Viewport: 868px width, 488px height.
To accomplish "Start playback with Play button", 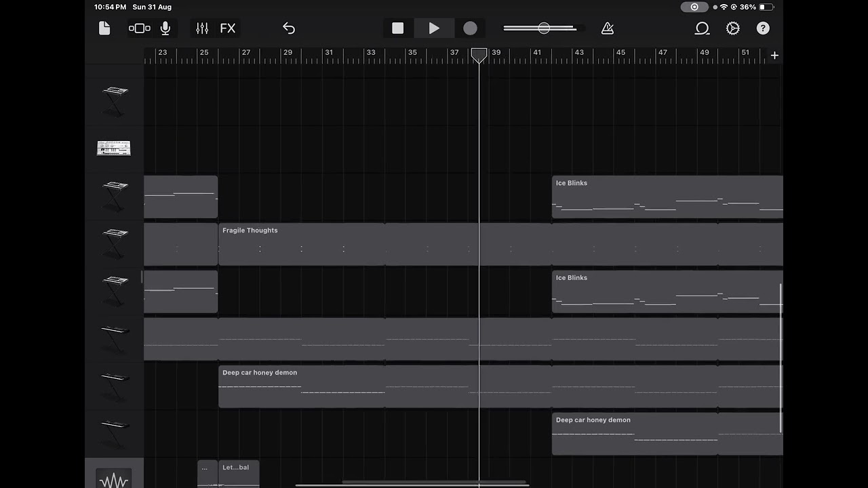I will point(434,28).
